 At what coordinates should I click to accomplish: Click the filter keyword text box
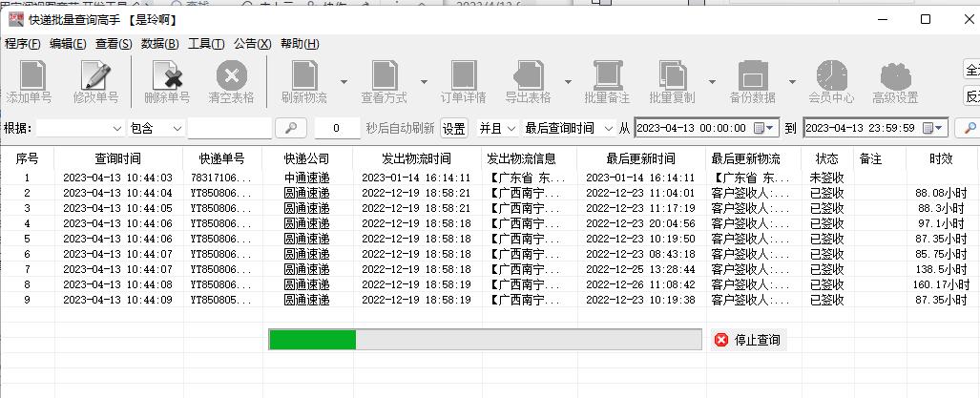[229, 128]
